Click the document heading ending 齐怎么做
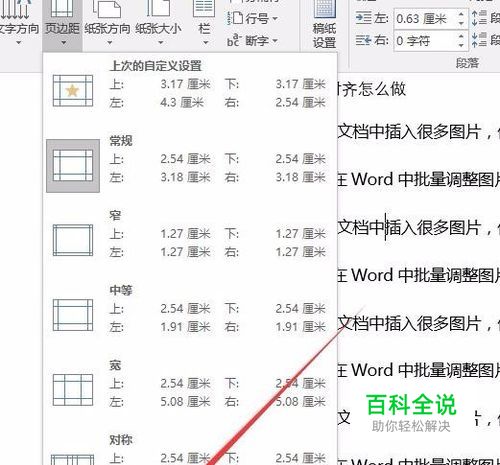500x465 pixels. pos(372,89)
